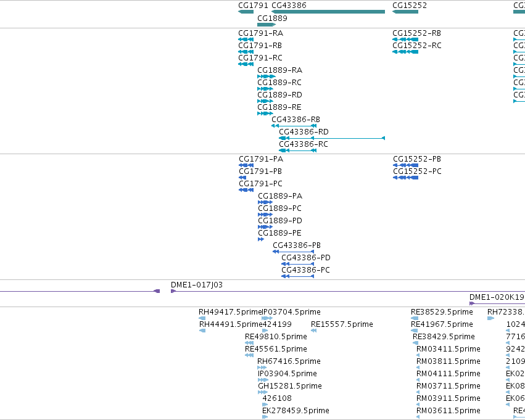Open protein CG1889-PA

tap(280, 196)
